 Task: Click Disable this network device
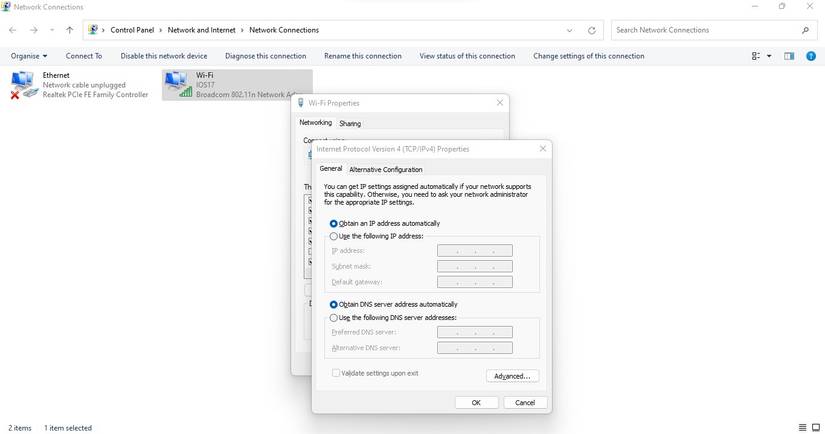(164, 56)
